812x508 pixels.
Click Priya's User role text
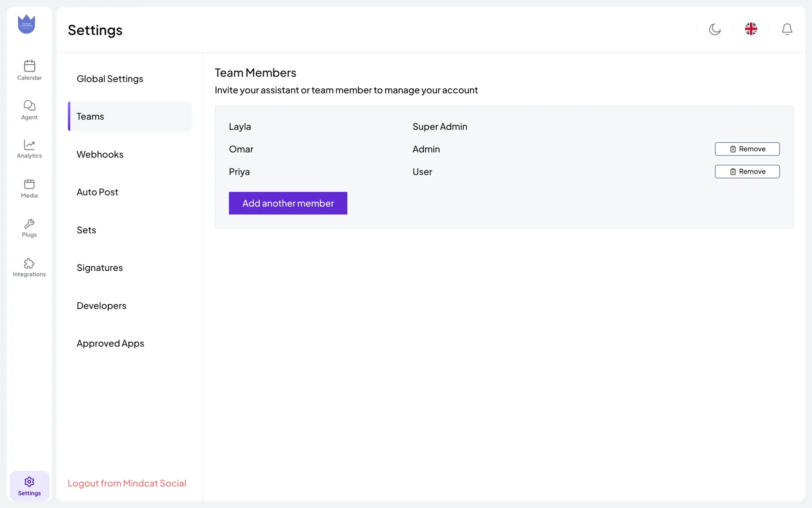click(422, 172)
